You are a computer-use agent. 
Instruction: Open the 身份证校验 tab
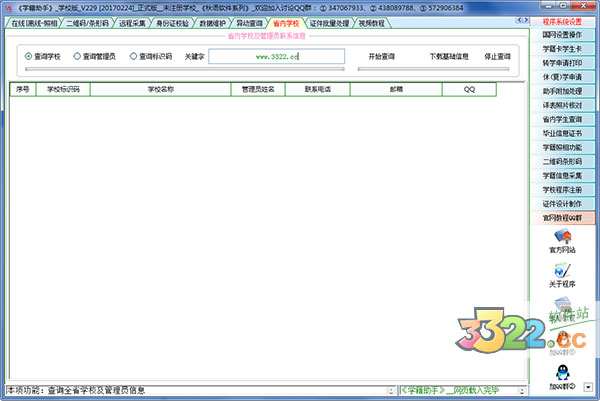point(172,23)
